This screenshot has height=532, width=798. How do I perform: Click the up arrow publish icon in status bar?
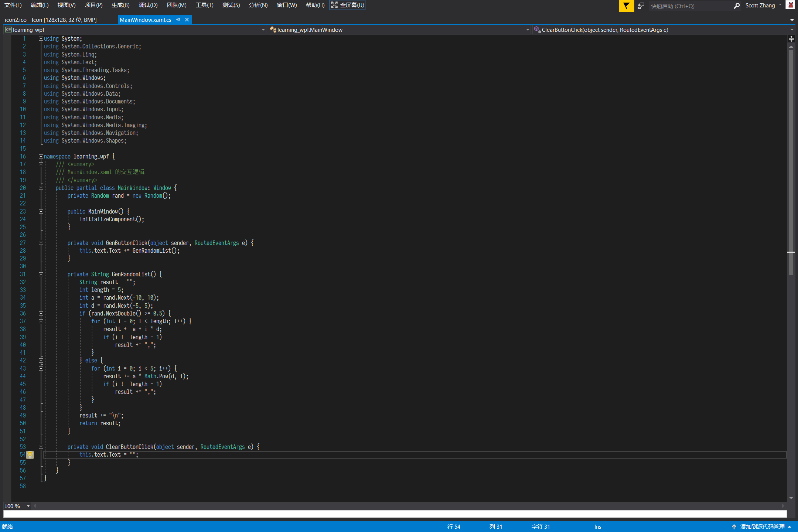pyautogui.click(x=734, y=527)
